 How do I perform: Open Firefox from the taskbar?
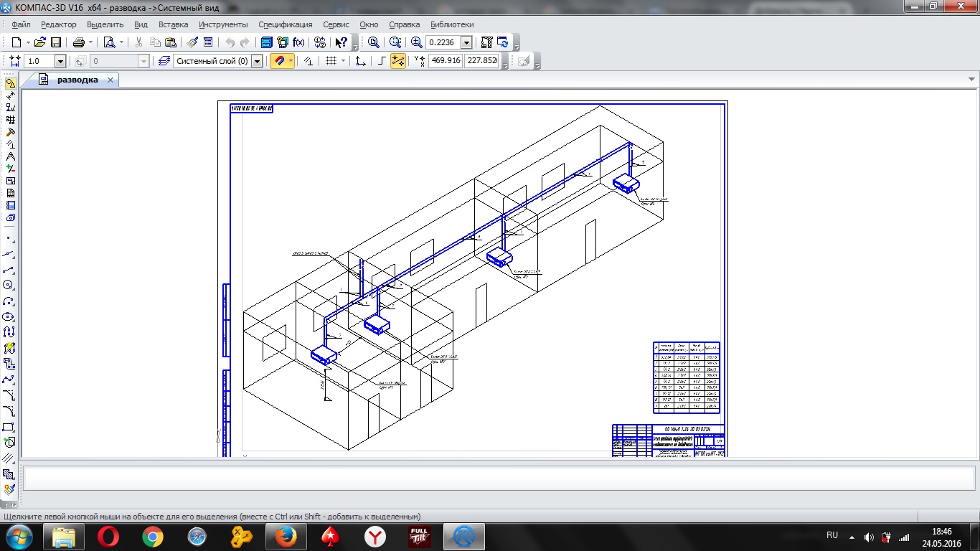286,537
